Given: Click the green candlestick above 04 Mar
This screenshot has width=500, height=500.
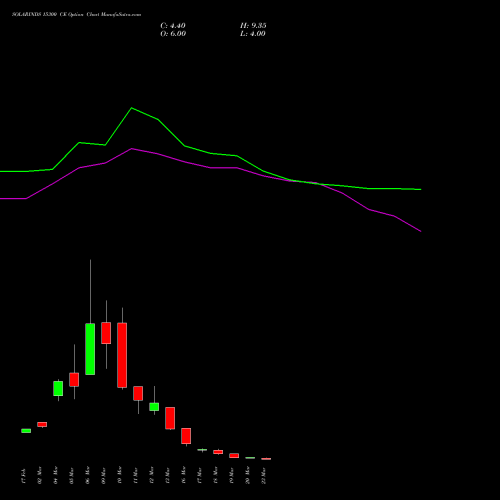Looking at the screenshot, I should click(x=58, y=388).
